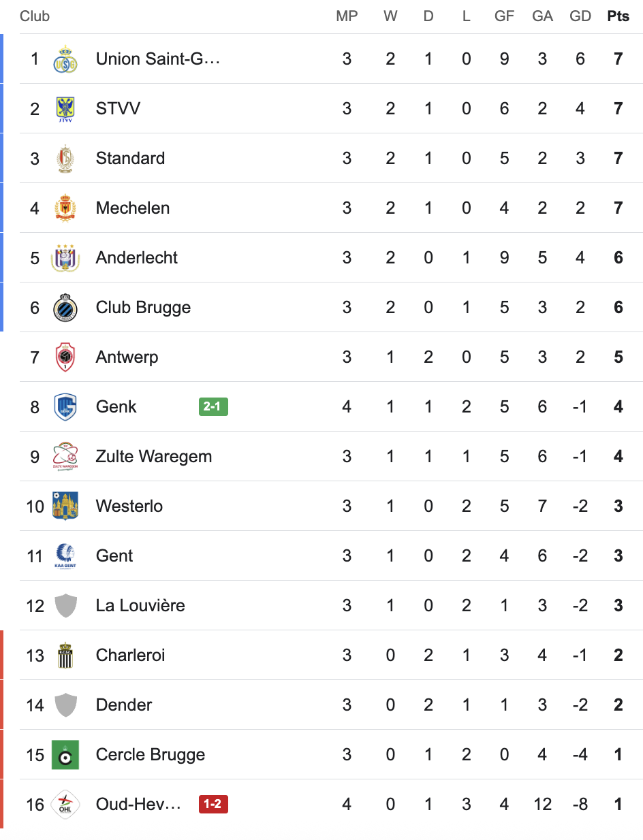
Task: Click the Anderlecht purple crest
Action: tap(65, 258)
